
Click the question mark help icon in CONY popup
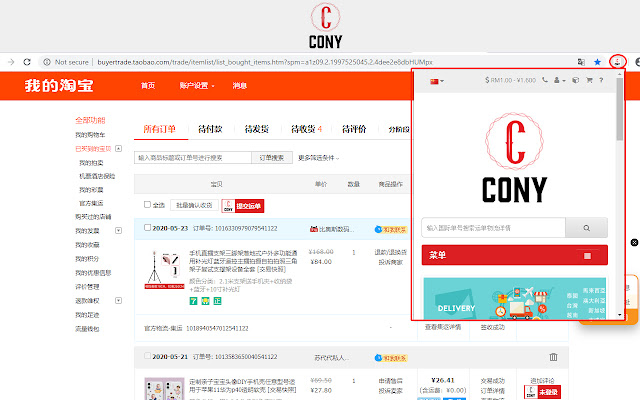(601, 80)
